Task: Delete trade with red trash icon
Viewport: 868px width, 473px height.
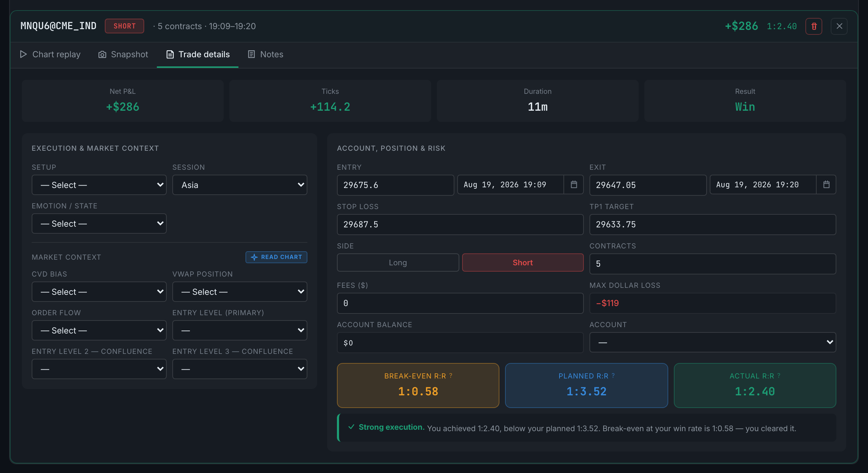Action: [x=814, y=26]
